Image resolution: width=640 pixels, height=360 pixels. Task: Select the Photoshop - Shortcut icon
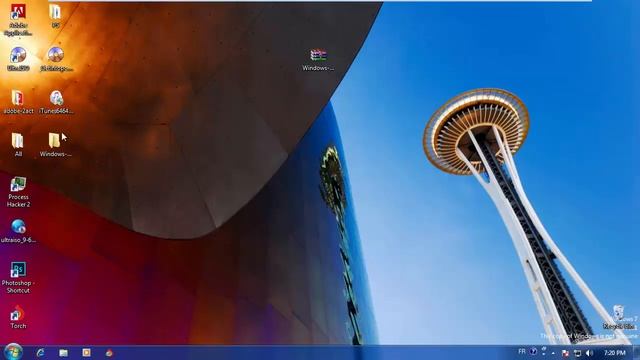coord(18,278)
